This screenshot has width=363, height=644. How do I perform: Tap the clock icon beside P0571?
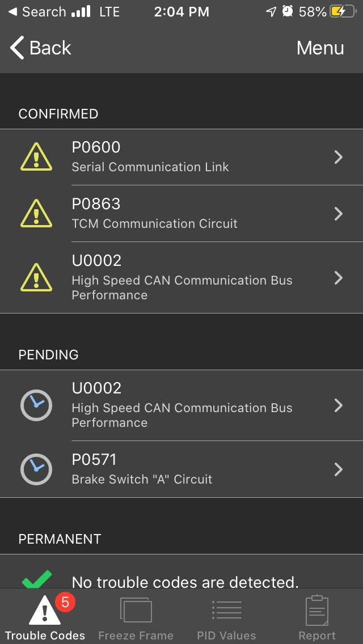[x=36, y=469]
